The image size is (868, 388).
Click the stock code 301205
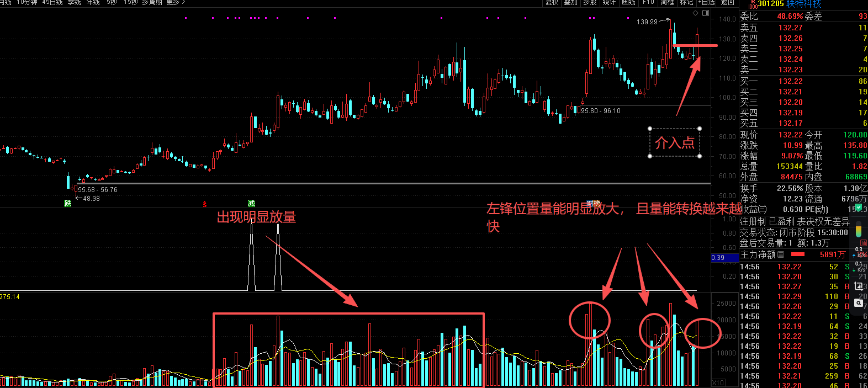[x=771, y=4]
